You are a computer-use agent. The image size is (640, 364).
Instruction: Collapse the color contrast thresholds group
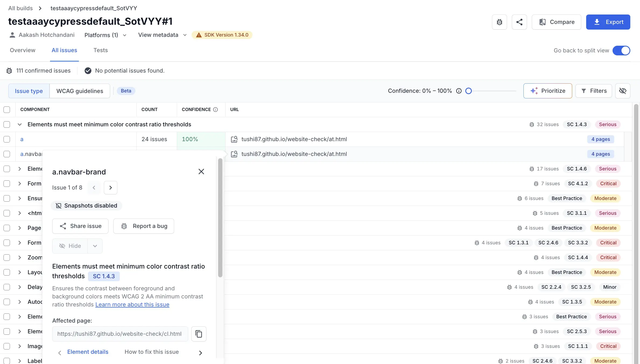click(x=20, y=124)
